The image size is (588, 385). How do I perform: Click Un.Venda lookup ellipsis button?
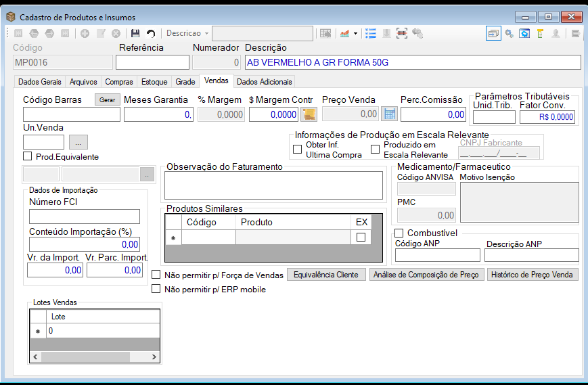pos(78,143)
